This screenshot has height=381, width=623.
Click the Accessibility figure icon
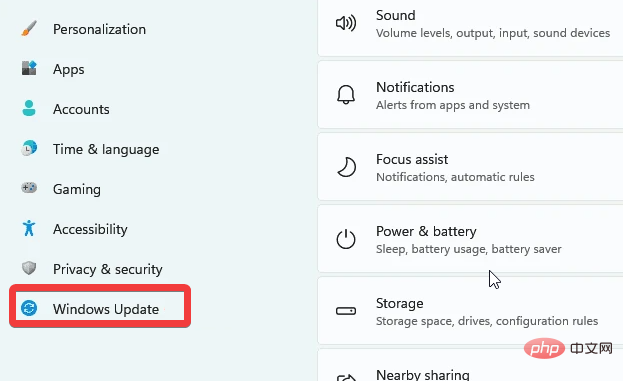(x=29, y=228)
